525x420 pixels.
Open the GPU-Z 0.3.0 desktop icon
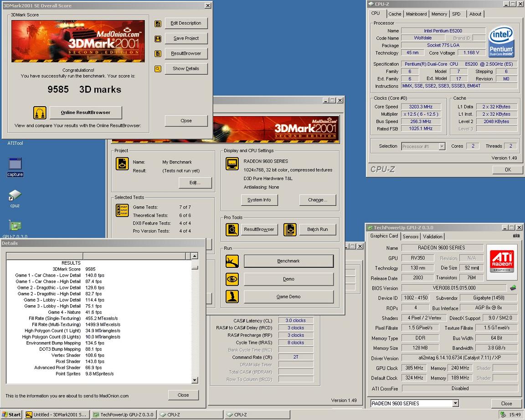pos(15,229)
